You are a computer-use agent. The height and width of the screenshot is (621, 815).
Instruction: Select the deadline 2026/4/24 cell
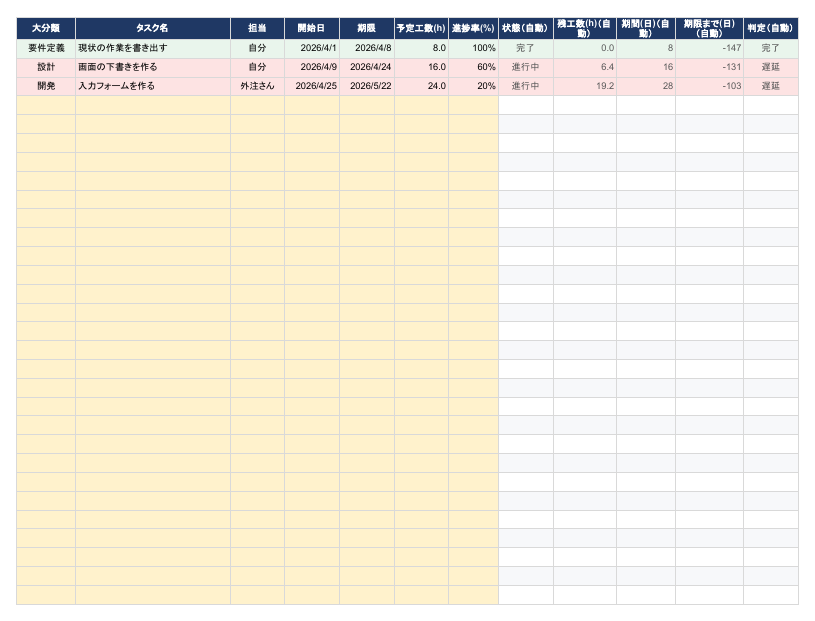coord(367,68)
